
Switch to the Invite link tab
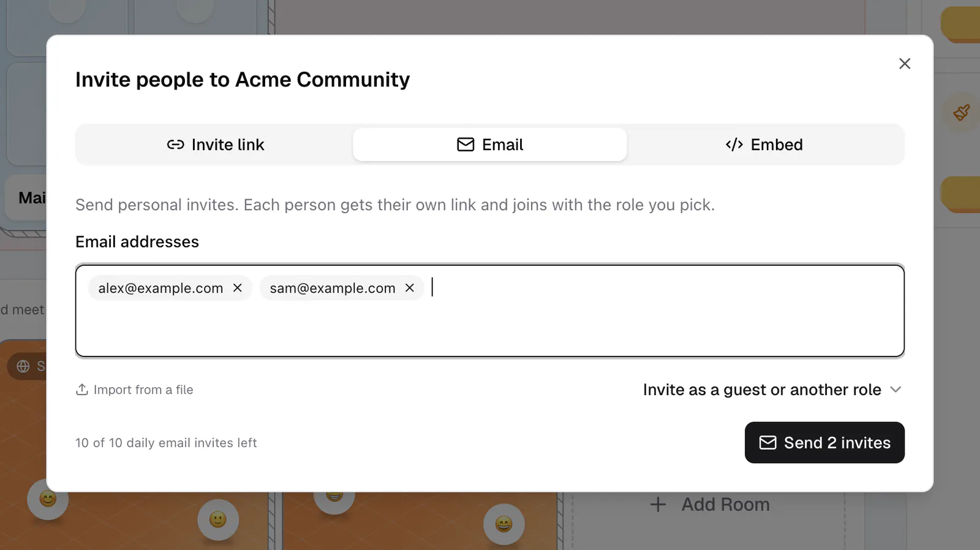point(216,145)
